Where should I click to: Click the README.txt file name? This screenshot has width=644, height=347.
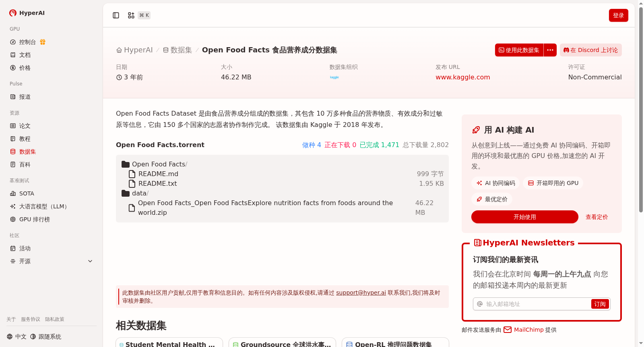click(x=157, y=184)
